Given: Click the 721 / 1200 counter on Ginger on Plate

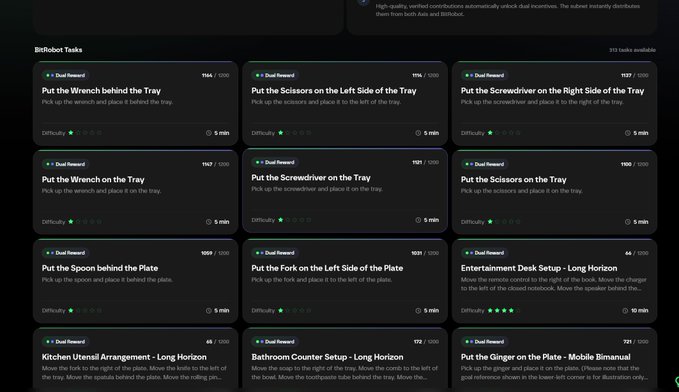Looking at the screenshot, I should [x=636, y=342].
